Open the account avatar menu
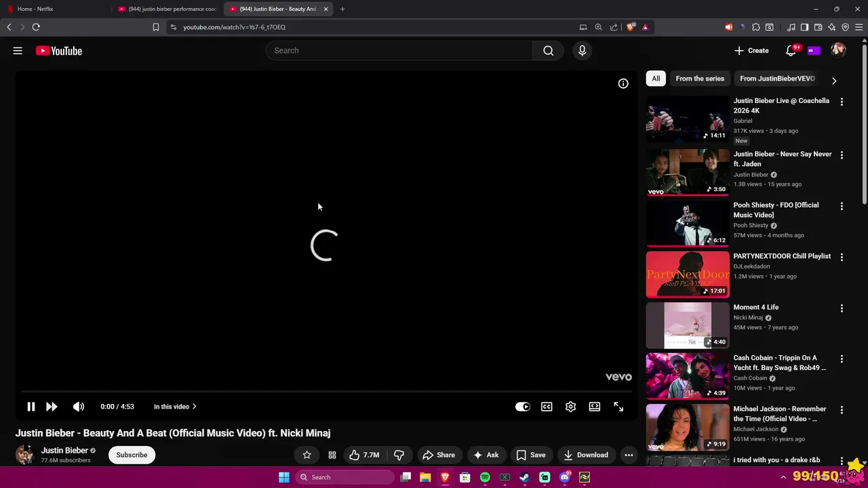Screen dimensions: 868x488 coord(838,51)
